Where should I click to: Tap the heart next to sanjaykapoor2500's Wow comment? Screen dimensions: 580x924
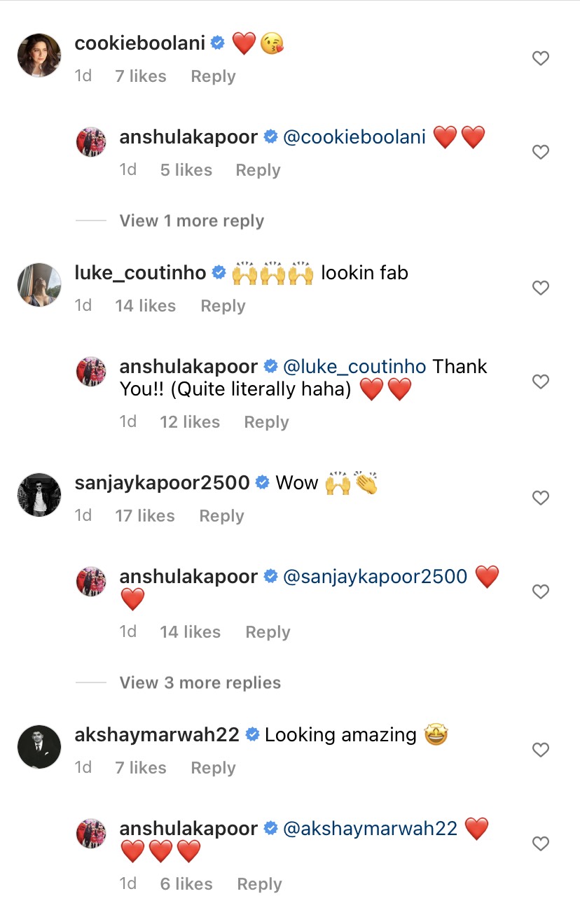(x=540, y=498)
